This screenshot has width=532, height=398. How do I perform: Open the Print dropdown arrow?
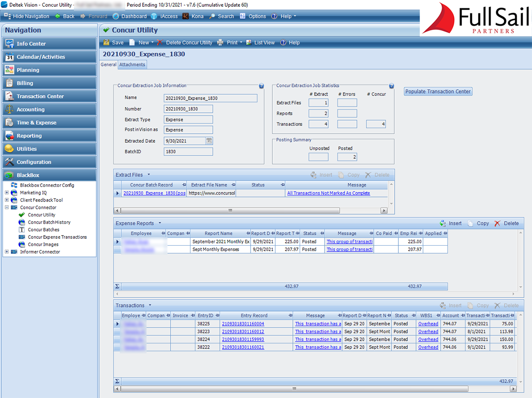click(241, 42)
